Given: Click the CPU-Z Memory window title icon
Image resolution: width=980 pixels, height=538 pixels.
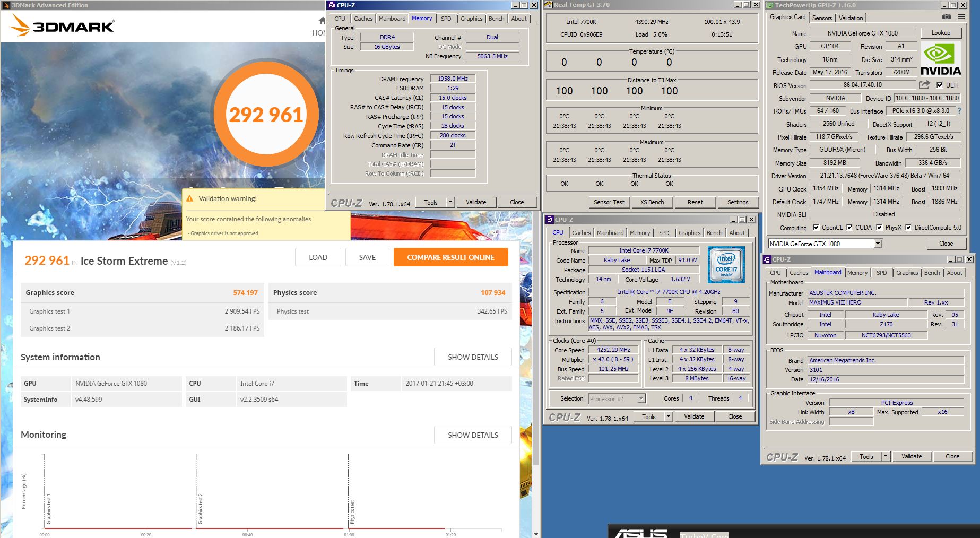Looking at the screenshot, I should 332,5.
